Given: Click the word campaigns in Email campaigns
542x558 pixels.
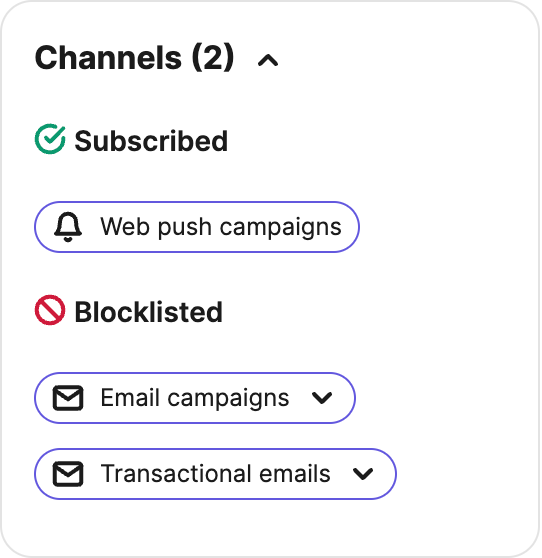Looking at the screenshot, I should (x=228, y=399).
